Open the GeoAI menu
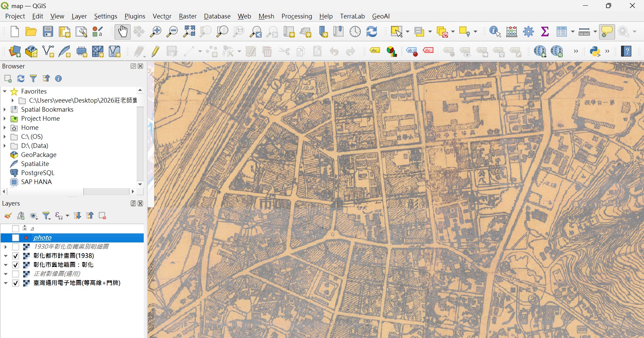Image resolution: width=644 pixels, height=338 pixels. pyautogui.click(x=381, y=16)
